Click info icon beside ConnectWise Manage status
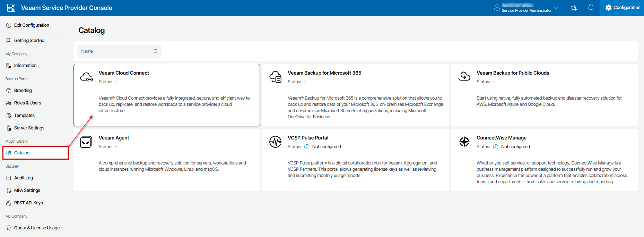 [x=496, y=147]
